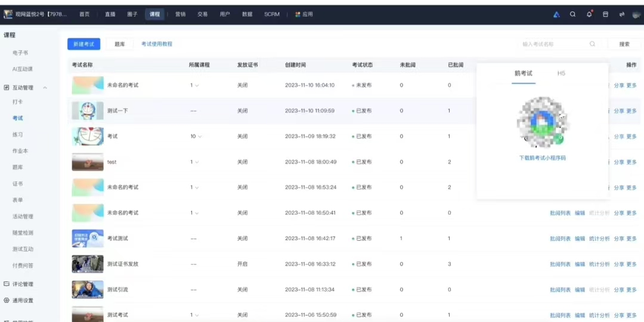Open the 交易 top menu
This screenshot has width=644, height=322.
click(x=203, y=14)
